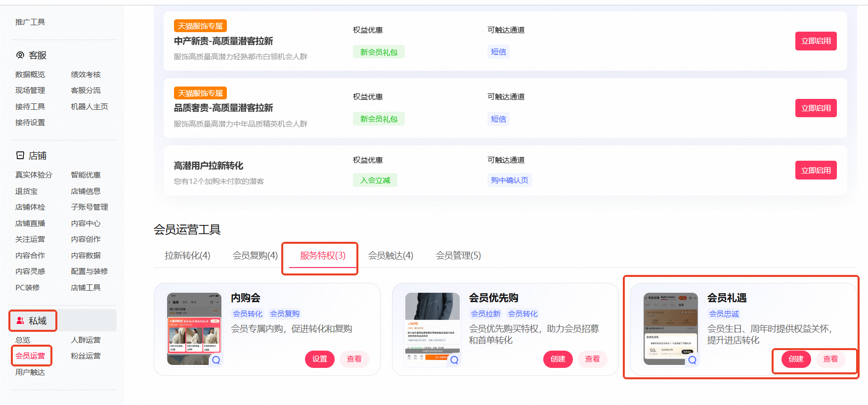
Task: Click the 入会立减 benefit tag
Action: click(375, 180)
